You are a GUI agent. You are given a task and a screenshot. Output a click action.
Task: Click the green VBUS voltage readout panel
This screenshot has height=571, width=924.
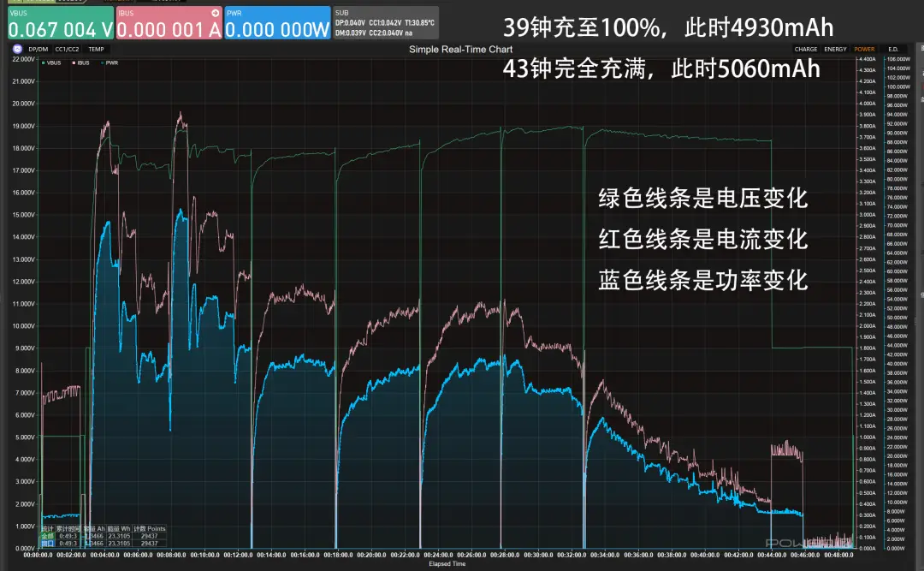pyautogui.click(x=61, y=23)
